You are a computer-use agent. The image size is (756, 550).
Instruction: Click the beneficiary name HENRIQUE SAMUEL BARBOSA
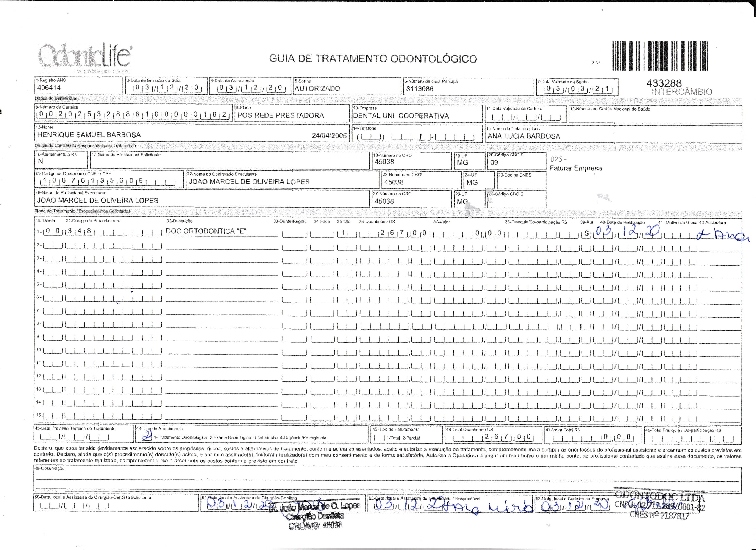coord(89,135)
